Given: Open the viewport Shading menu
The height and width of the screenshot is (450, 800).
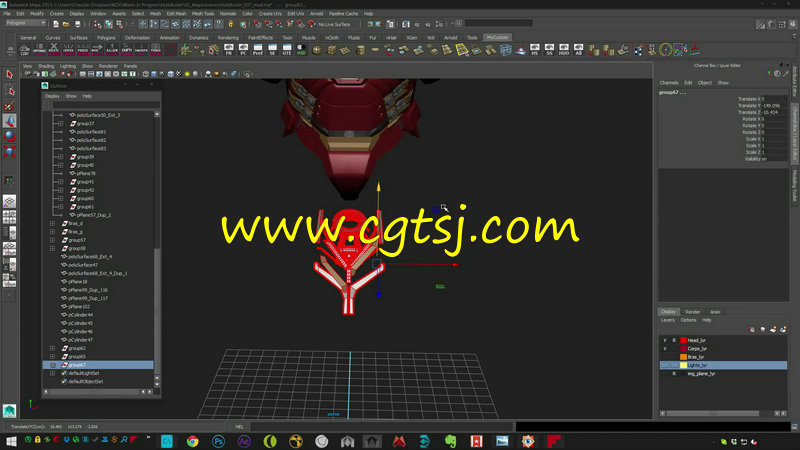Looking at the screenshot, I should (x=46, y=66).
